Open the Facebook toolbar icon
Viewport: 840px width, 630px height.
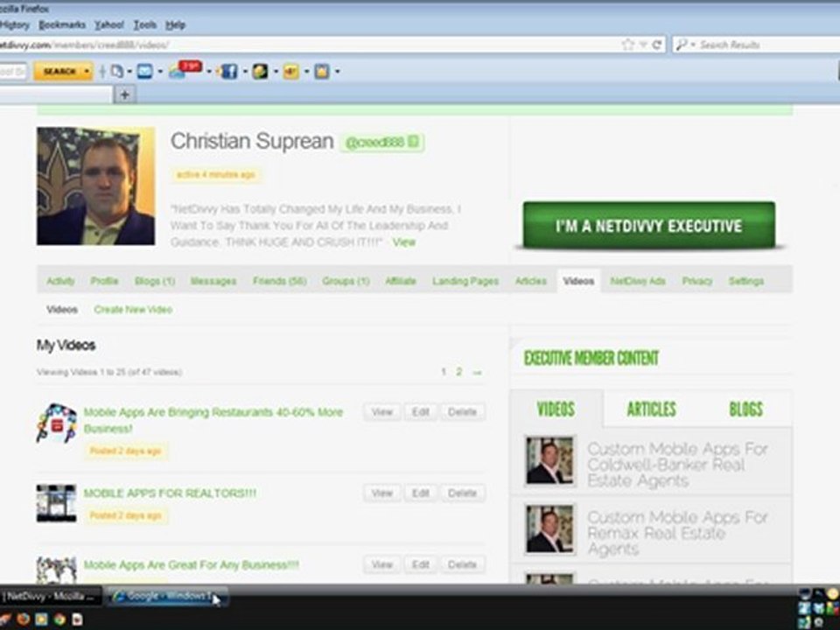(228, 71)
